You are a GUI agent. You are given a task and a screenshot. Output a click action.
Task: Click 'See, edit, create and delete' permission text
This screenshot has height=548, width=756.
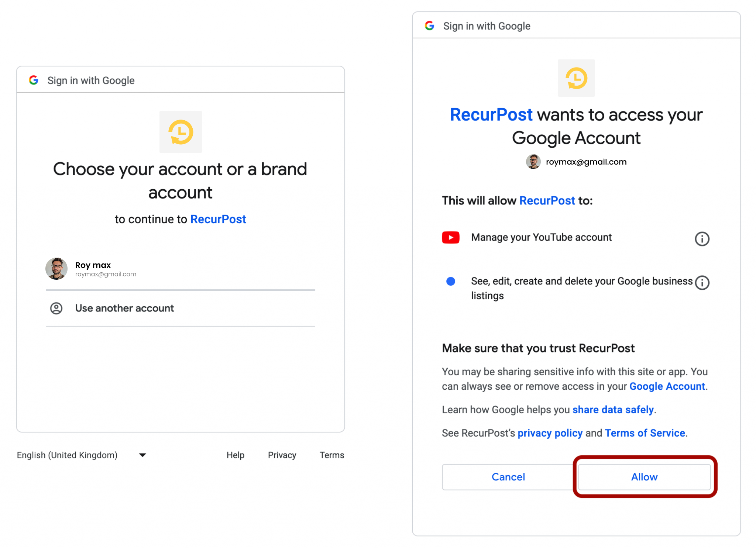pyautogui.click(x=582, y=288)
